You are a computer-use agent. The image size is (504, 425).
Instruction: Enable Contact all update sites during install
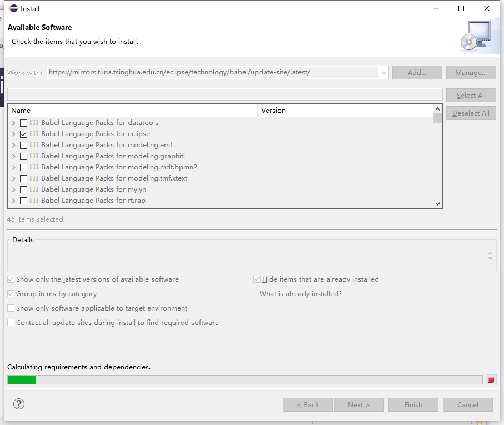11,323
